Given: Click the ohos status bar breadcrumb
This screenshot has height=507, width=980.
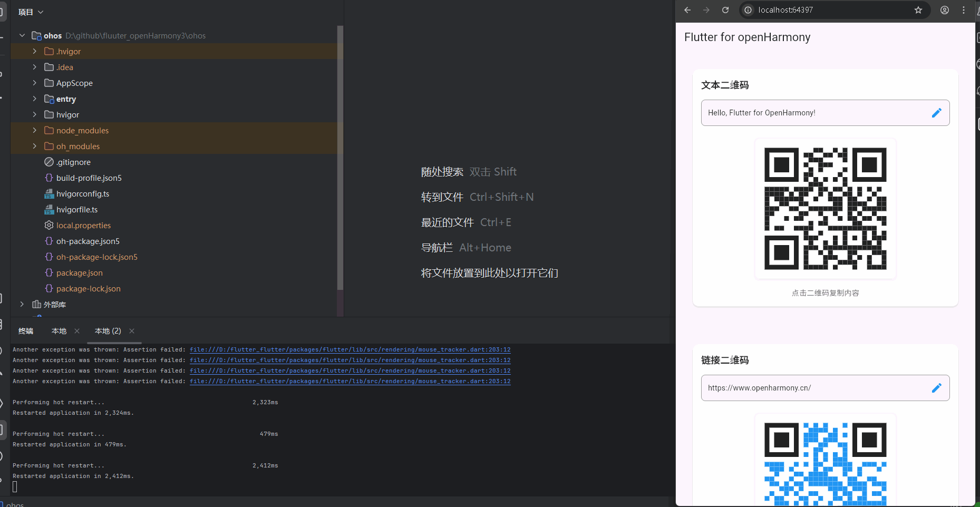Looking at the screenshot, I should tap(15, 504).
